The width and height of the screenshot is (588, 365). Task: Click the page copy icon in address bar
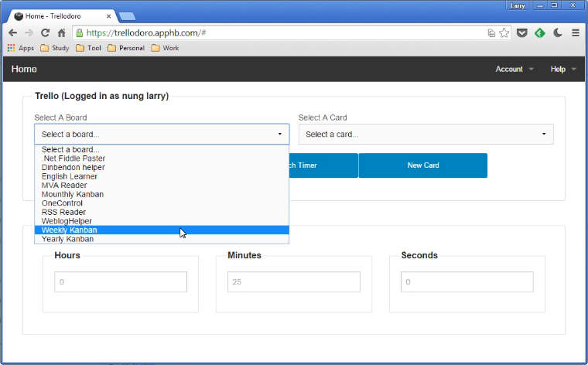tap(491, 33)
